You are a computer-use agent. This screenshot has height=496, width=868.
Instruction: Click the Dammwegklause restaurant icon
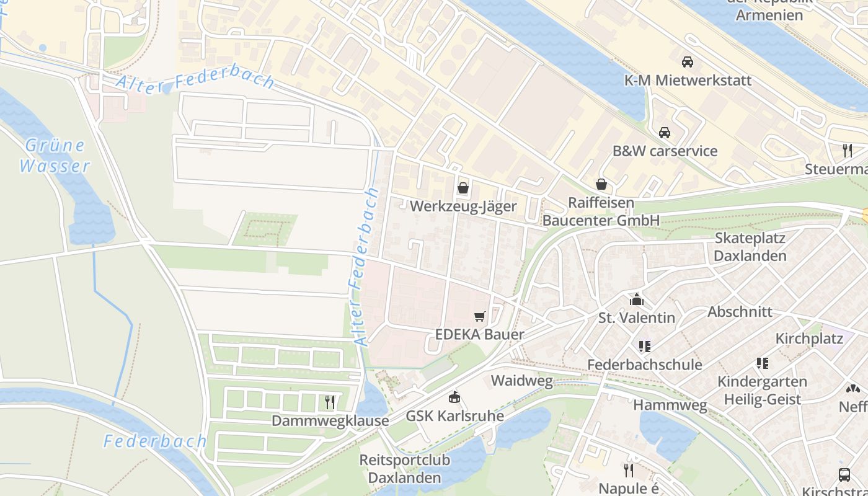point(330,402)
